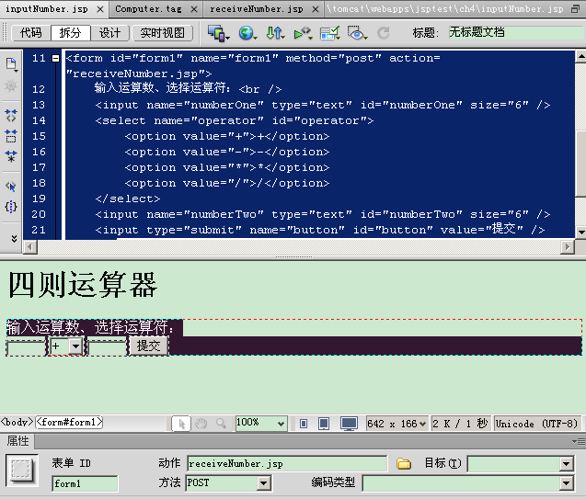Open the multiscreen preview icon
Screen dimensions: 586x499
click(x=218, y=33)
